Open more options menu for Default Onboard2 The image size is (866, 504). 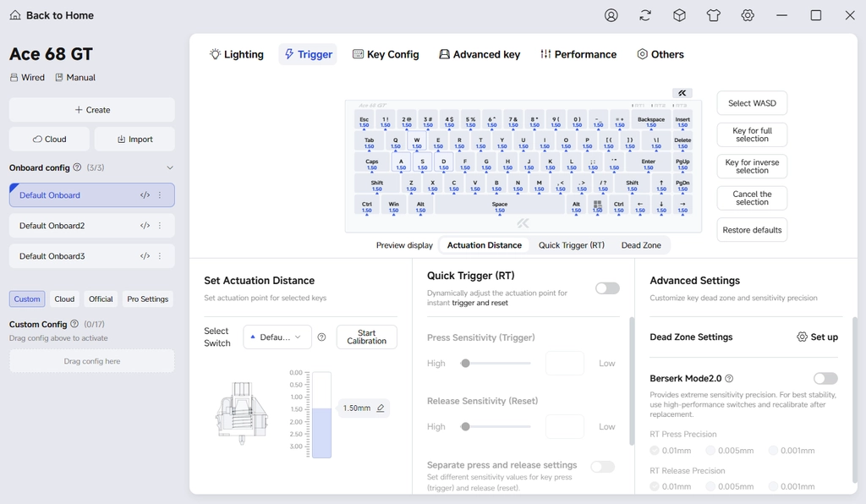160,225
